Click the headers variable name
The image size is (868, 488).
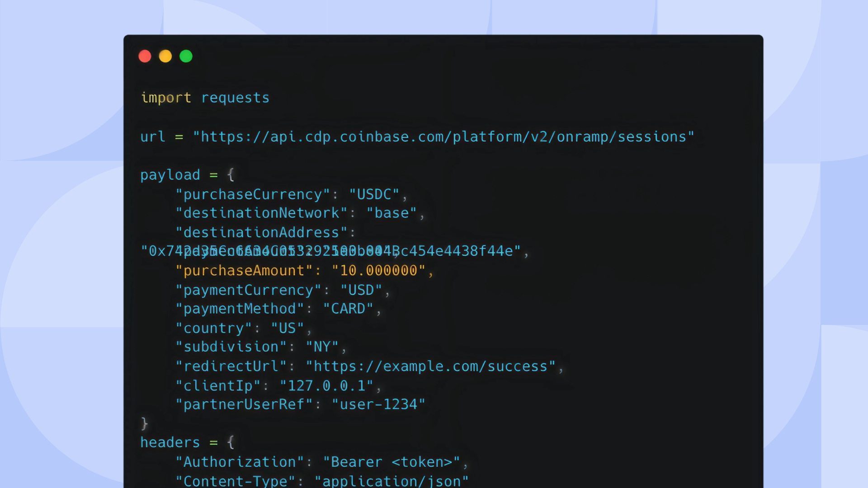coord(170,443)
